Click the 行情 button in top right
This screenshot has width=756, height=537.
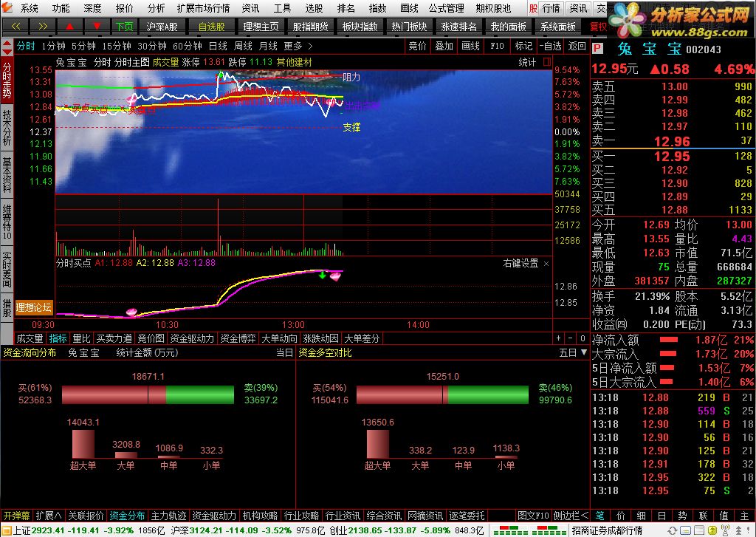click(551, 8)
